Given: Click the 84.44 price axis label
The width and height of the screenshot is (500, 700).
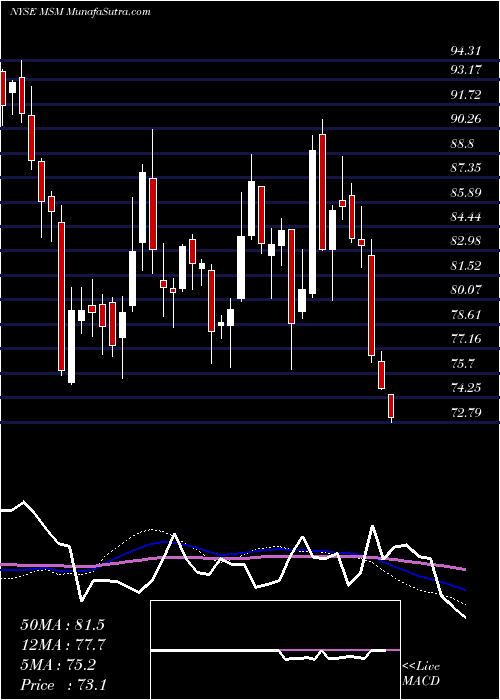Looking at the screenshot, I should click(x=466, y=217).
